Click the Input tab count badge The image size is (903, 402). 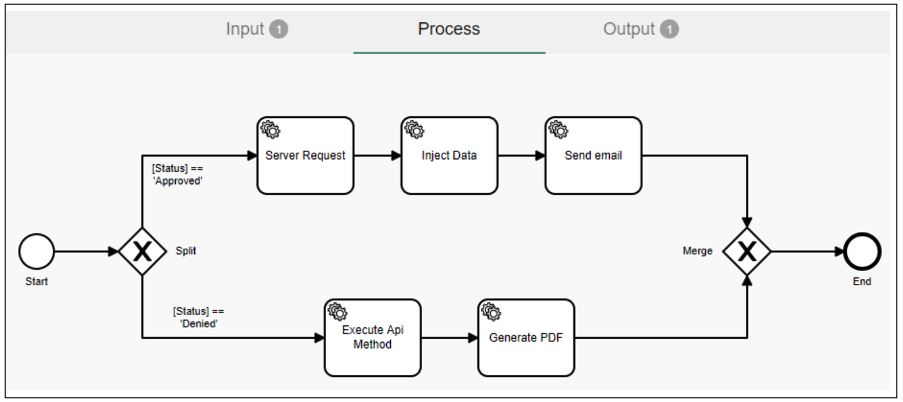coord(279,29)
